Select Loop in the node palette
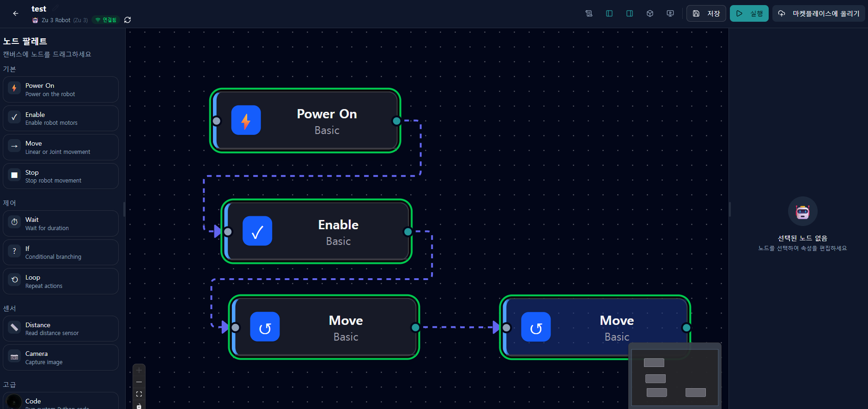Viewport: 868px width, 409px height. click(61, 281)
